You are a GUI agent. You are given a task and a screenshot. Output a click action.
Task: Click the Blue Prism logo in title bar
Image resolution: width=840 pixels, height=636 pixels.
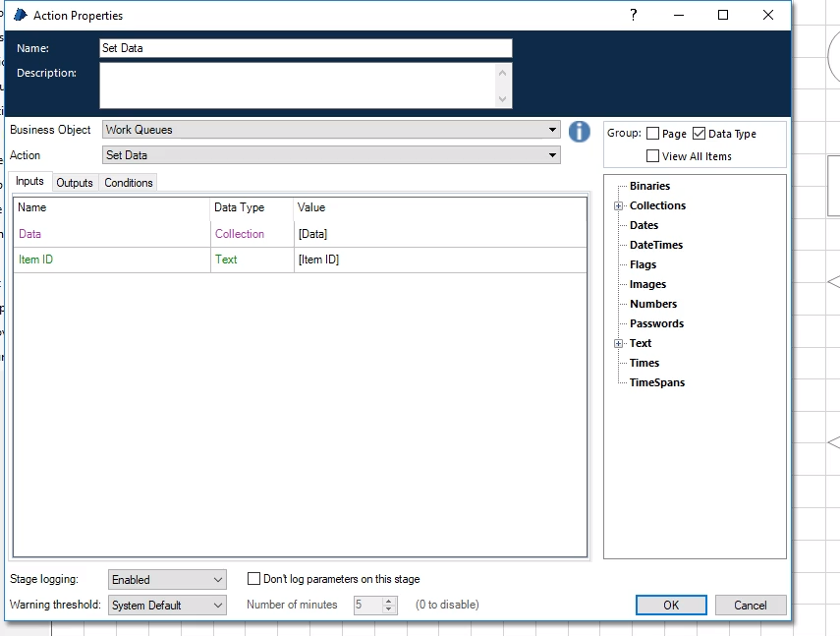21,15
